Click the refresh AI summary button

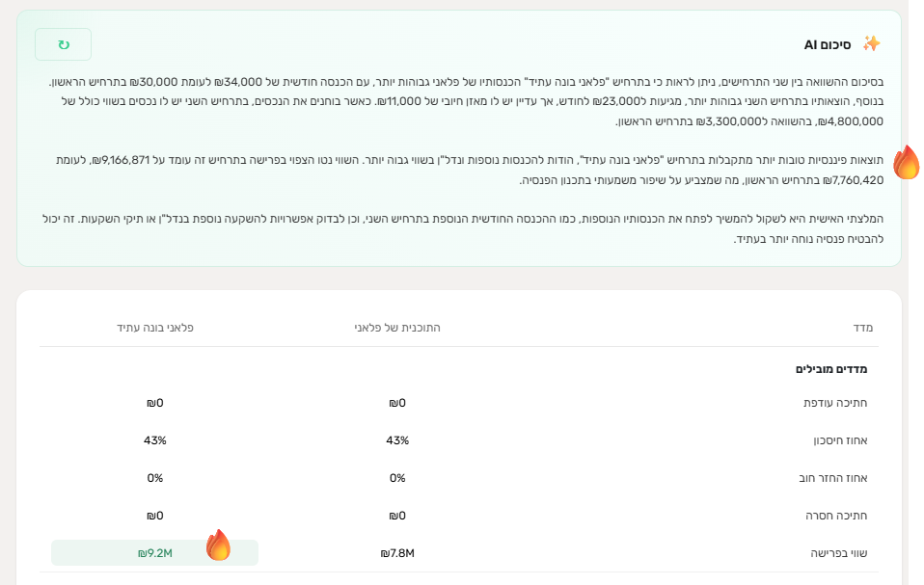(63, 44)
